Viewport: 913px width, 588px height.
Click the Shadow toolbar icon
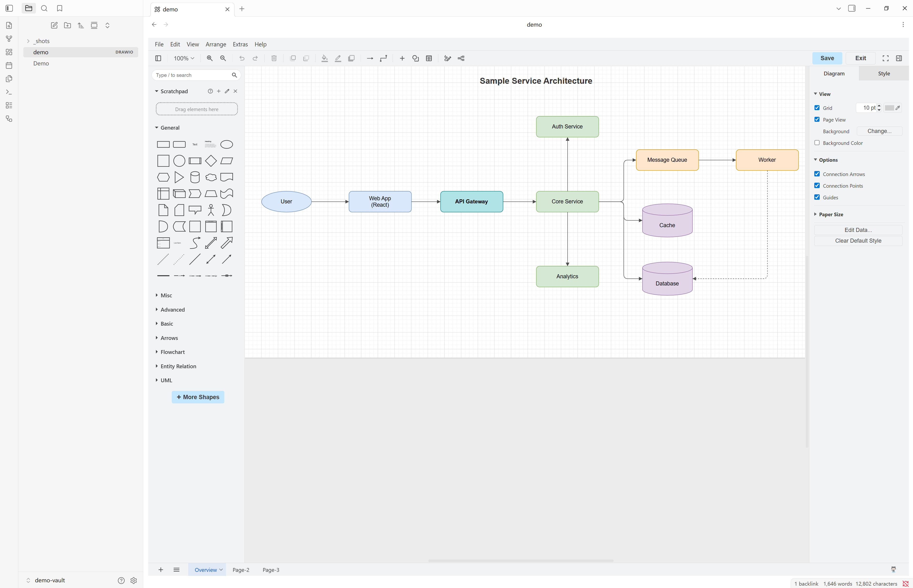click(x=351, y=59)
